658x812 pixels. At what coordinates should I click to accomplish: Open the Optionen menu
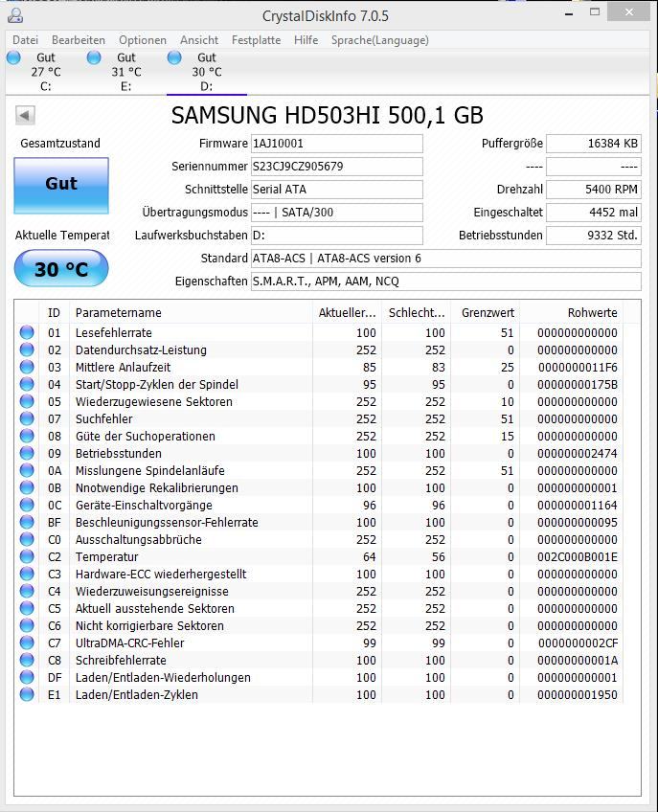click(x=143, y=40)
